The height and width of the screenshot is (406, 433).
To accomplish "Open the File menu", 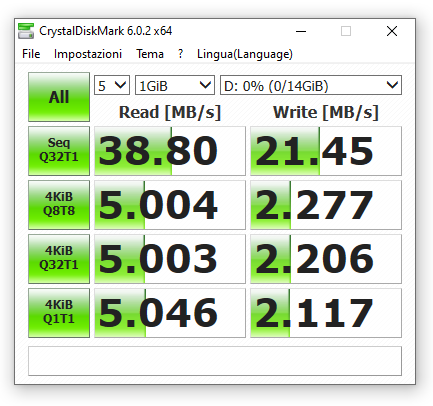I will [x=31, y=54].
